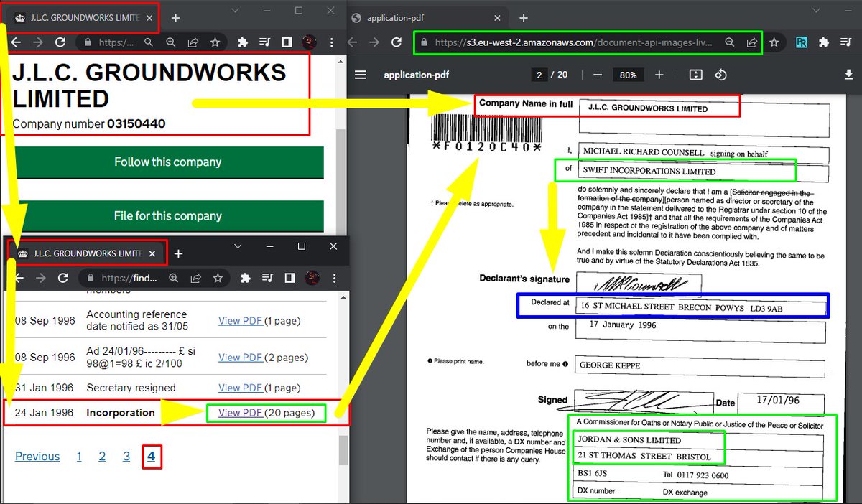Share icon in lower-left filing history window
Screen dimensions: 862x504
click(195, 278)
